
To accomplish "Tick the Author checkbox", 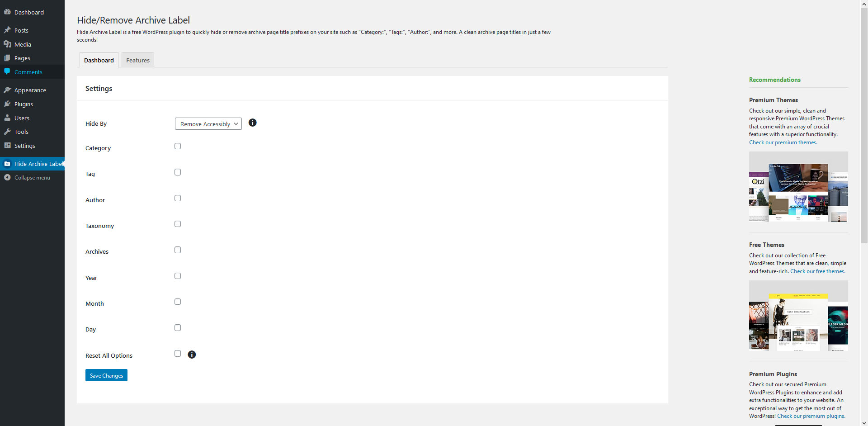I will pos(178,198).
